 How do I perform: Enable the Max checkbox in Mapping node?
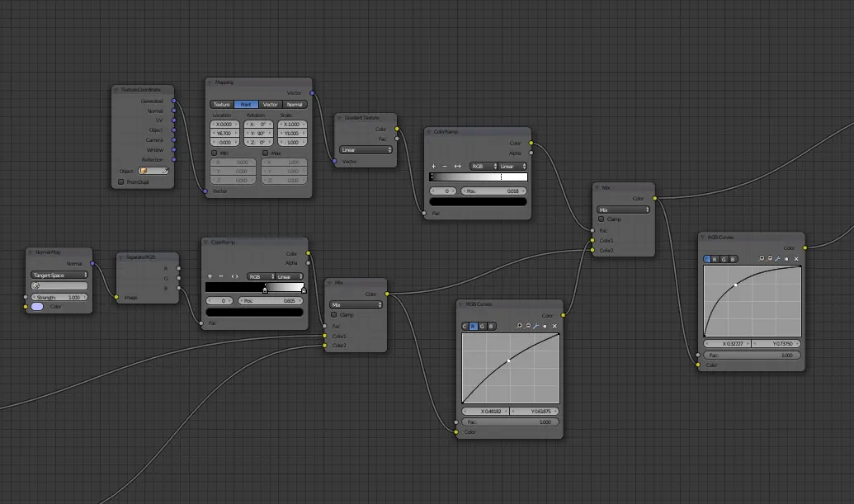tap(265, 153)
